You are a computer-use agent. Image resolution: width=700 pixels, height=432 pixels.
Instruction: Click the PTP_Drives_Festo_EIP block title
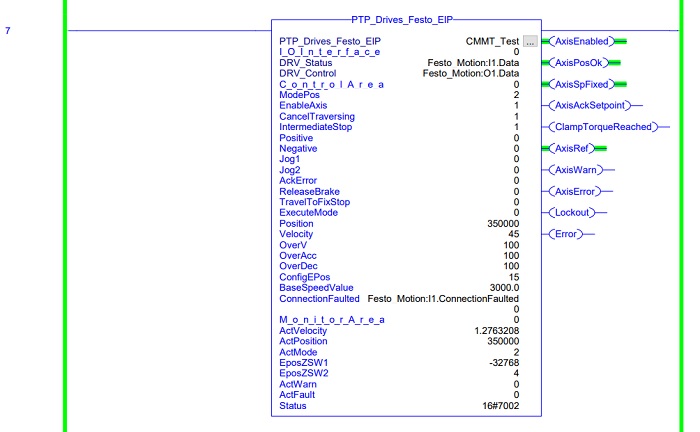402,20
